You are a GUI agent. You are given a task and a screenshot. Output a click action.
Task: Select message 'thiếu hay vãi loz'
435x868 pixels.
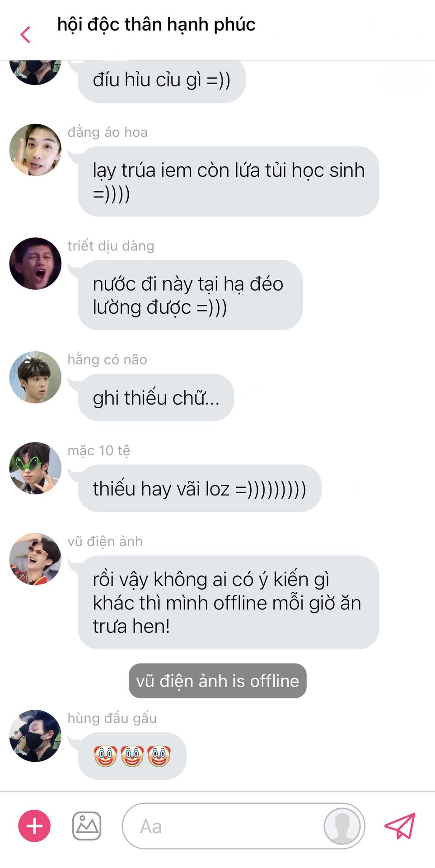[x=199, y=488]
